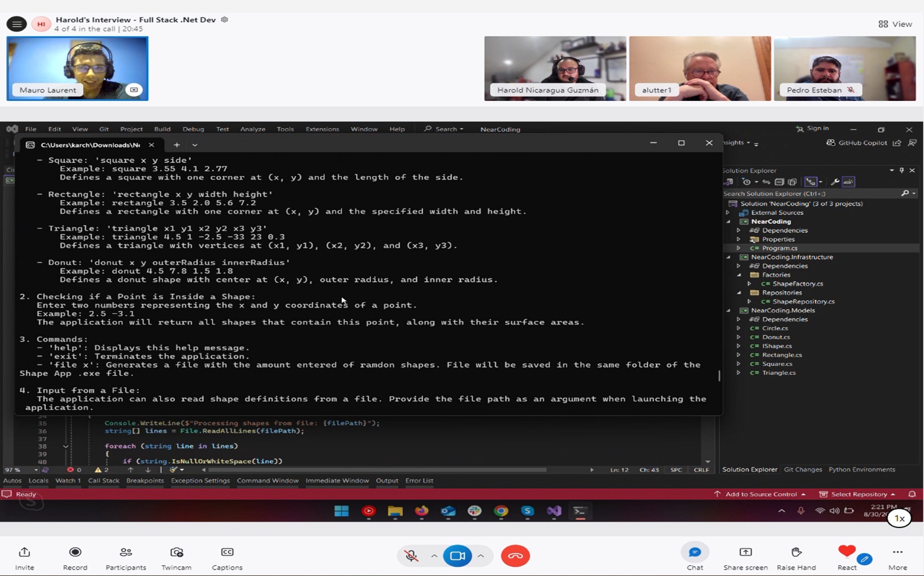Open the Chat panel
Screen dimensions: 924x576
point(695,553)
